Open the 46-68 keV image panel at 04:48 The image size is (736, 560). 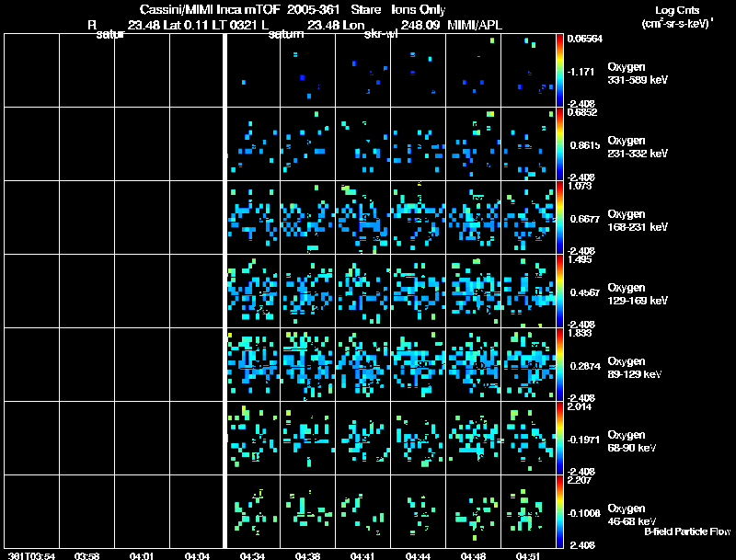pos(474,512)
